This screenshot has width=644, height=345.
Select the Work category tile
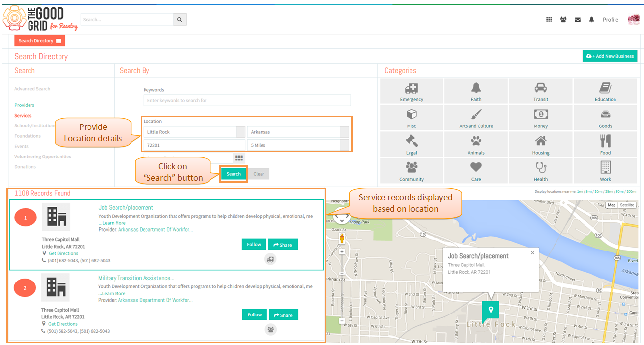point(605,171)
